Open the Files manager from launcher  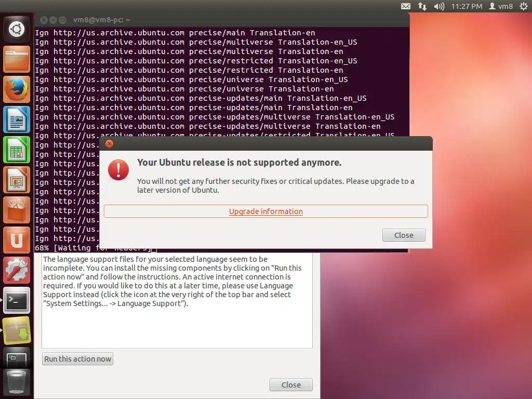(x=17, y=59)
